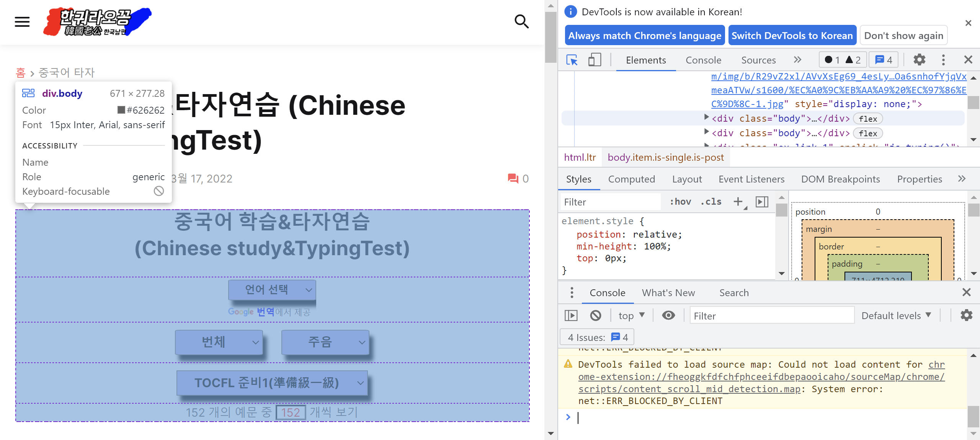Click the clear console icon

point(595,315)
